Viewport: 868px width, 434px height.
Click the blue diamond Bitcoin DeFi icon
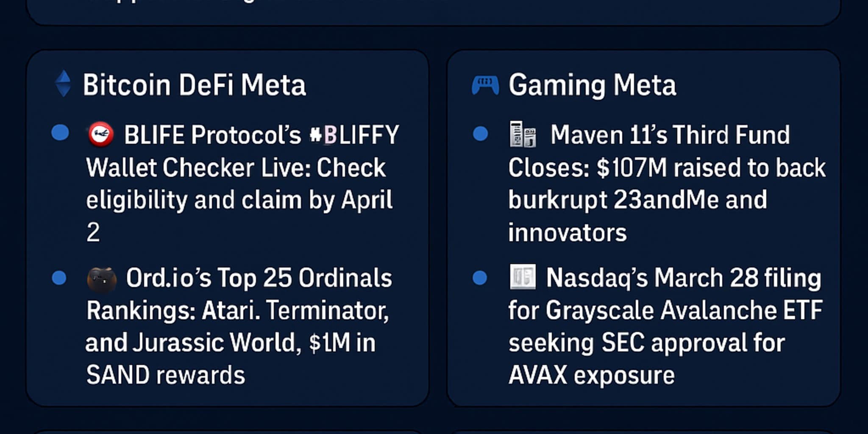point(63,83)
